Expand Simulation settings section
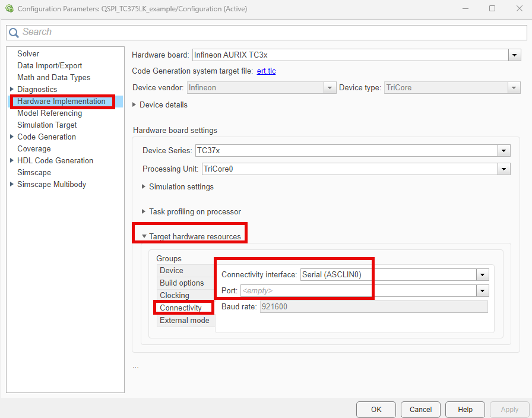532x418 pixels. [144, 186]
